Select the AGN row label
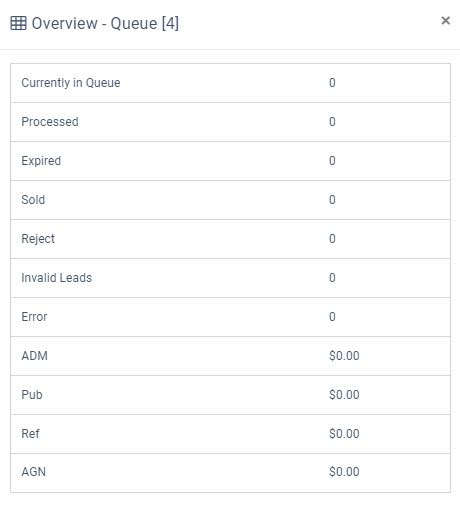This screenshot has height=516, width=460. tap(34, 472)
